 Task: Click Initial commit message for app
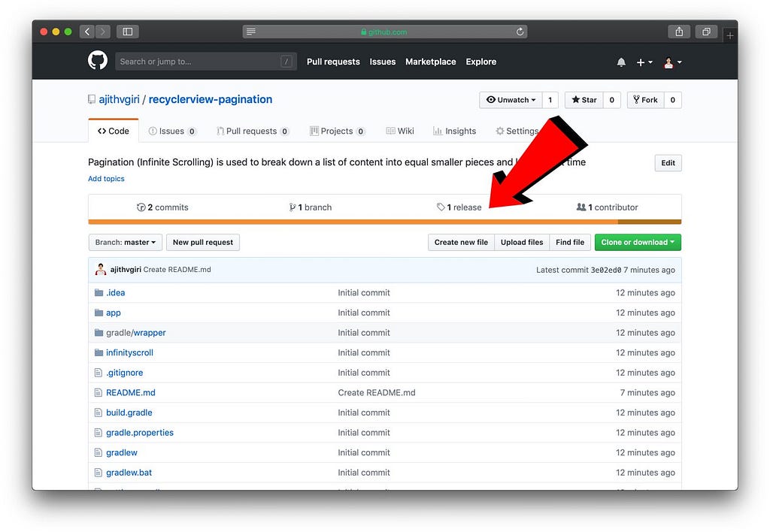click(364, 313)
